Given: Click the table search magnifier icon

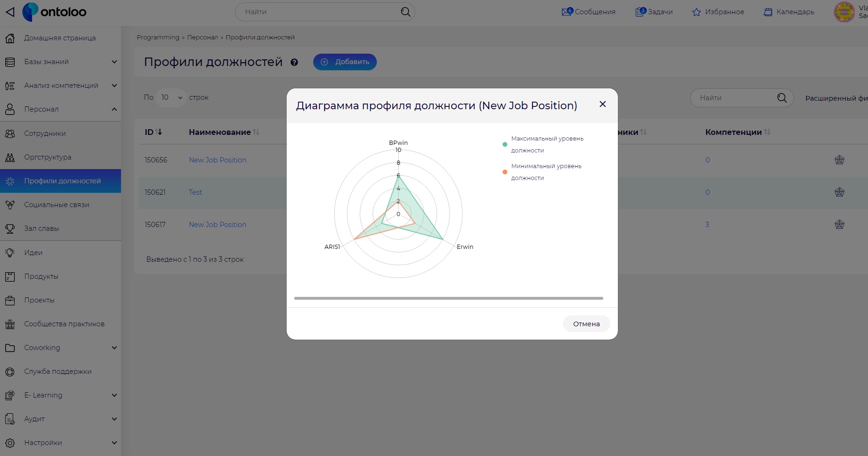Looking at the screenshot, I should click(782, 98).
